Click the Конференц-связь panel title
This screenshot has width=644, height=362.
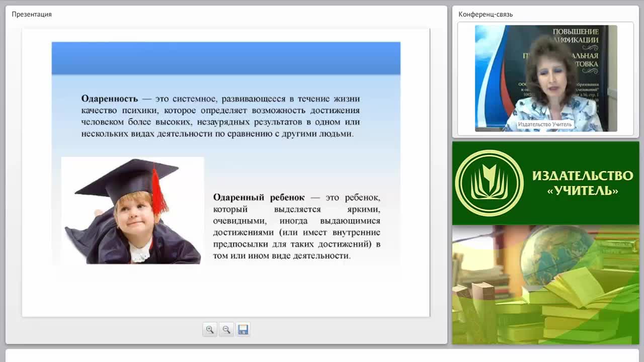pos(486,14)
